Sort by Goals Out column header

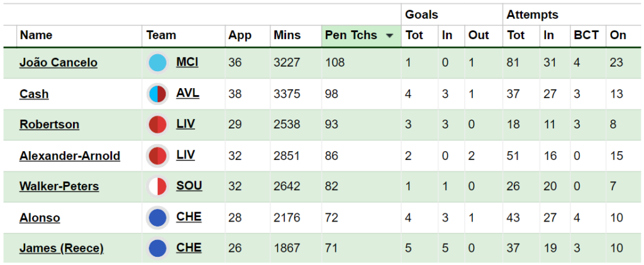click(479, 35)
